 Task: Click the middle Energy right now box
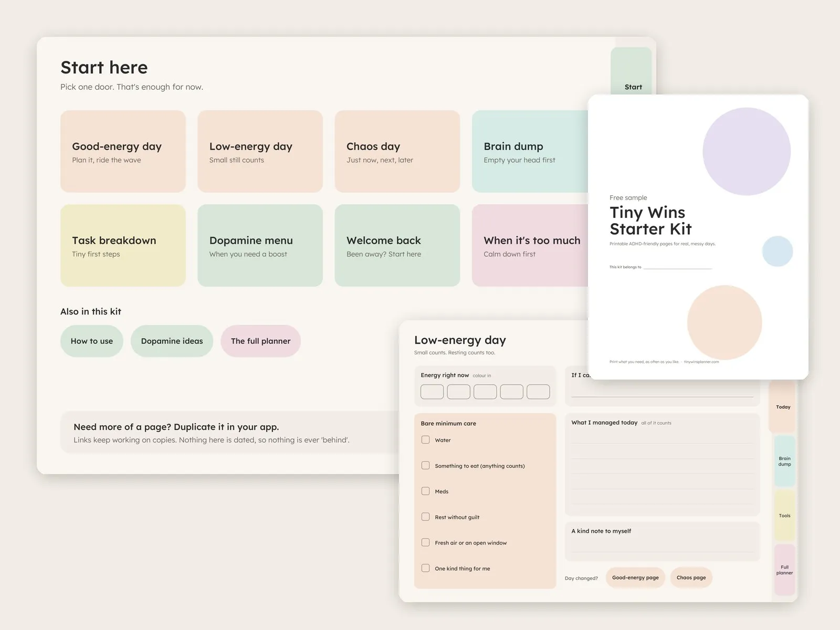485,392
